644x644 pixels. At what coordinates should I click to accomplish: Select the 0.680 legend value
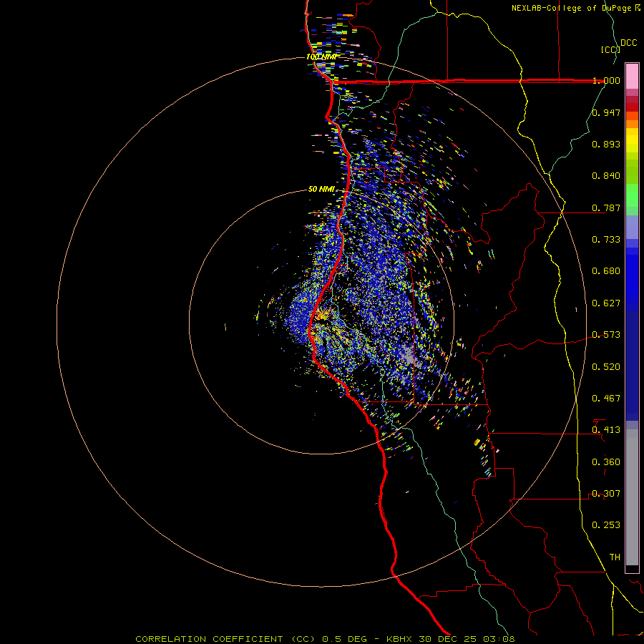(606, 271)
